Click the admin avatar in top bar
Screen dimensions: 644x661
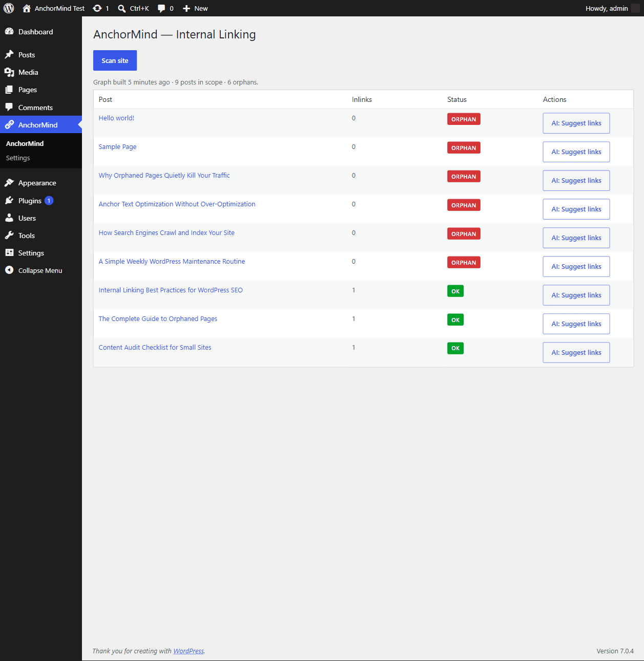pyautogui.click(x=635, y=8)
